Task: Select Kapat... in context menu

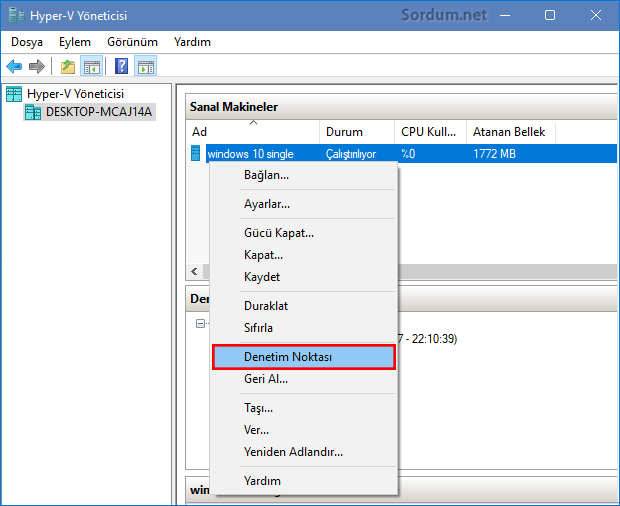Action: pos(304,255)
